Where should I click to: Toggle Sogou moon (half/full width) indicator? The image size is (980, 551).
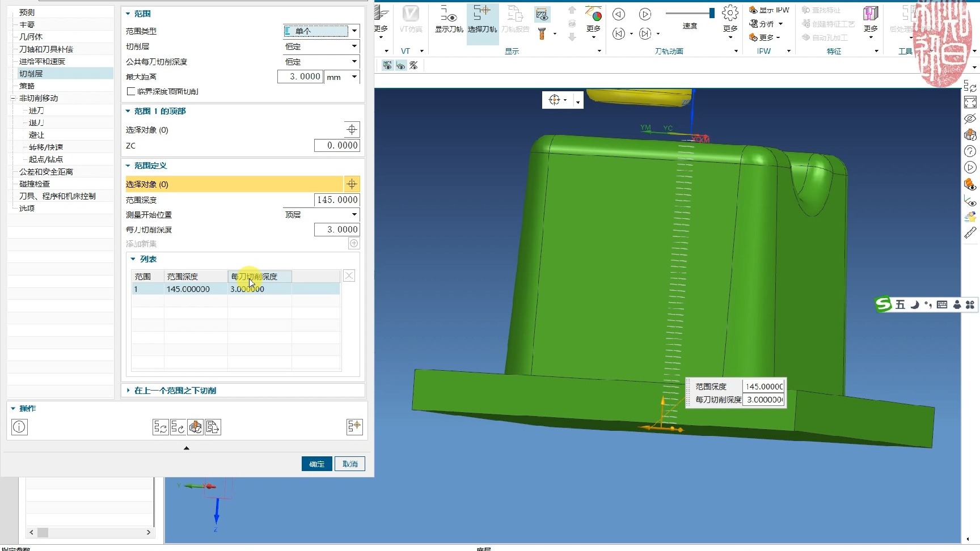(915, 304)
